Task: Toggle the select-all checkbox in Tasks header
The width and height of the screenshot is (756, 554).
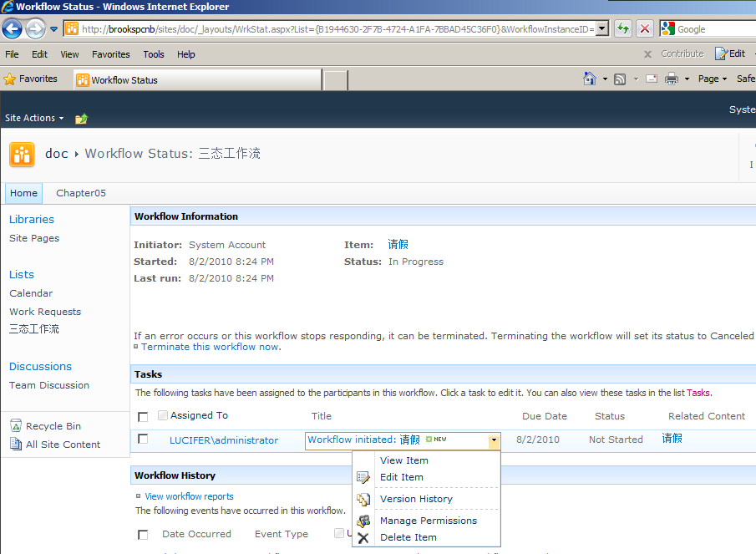Action: coord(143,417)
